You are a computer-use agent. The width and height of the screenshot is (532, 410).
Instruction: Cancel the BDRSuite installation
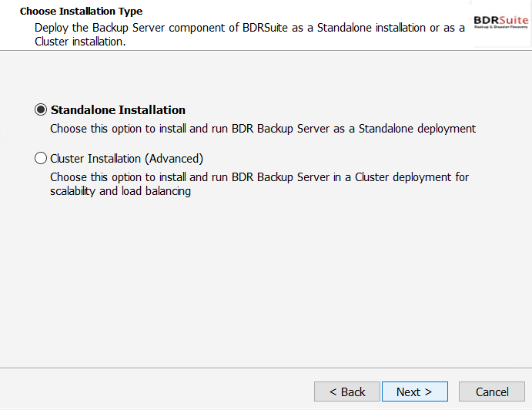(x=492, y=392)
